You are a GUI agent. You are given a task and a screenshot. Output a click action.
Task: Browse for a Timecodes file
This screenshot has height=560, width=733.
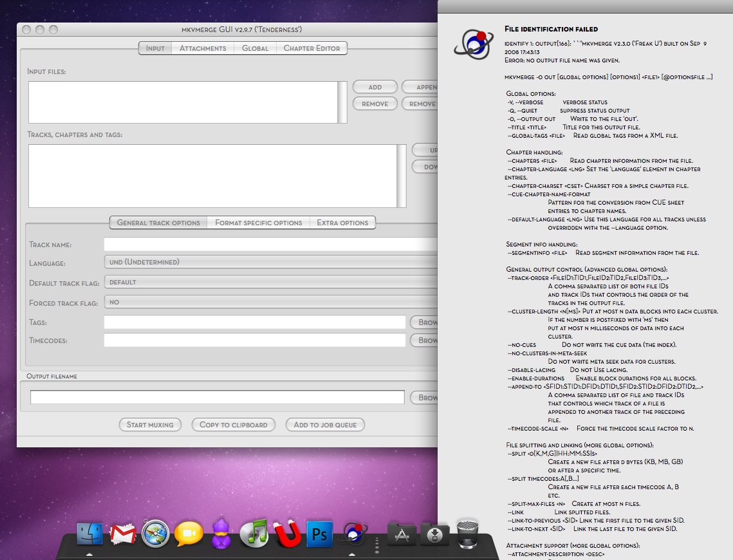pos(424,341)
